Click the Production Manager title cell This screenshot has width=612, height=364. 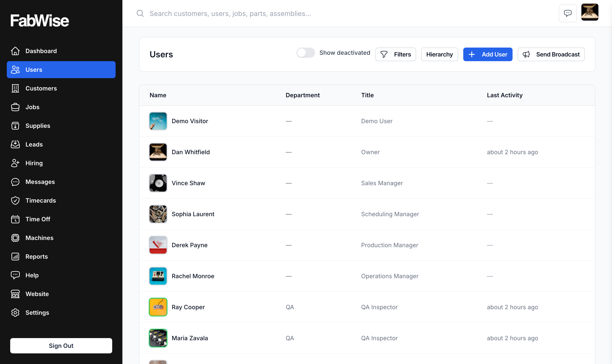point(390,245)
